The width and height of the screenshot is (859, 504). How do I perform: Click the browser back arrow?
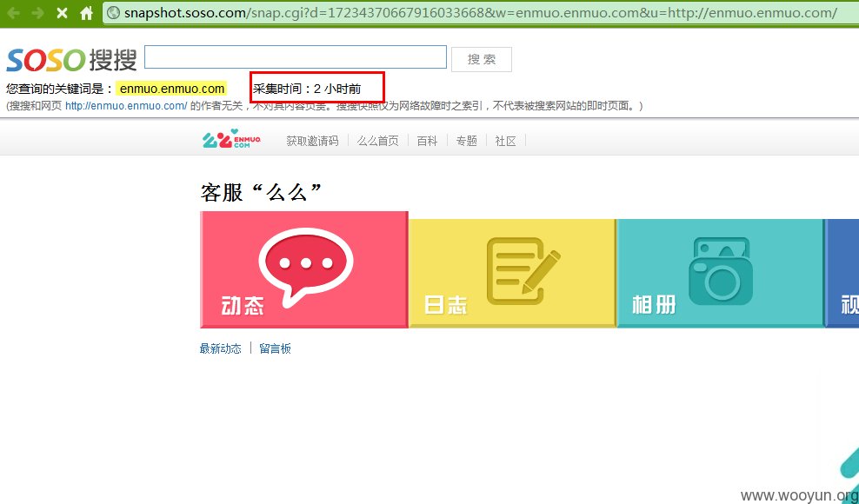(13, 12)
